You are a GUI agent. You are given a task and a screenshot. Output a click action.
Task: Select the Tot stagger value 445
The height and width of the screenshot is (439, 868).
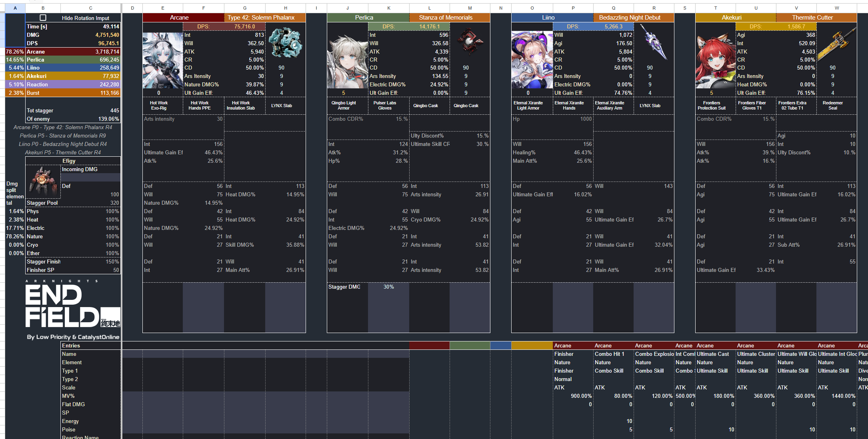point(114,110)
